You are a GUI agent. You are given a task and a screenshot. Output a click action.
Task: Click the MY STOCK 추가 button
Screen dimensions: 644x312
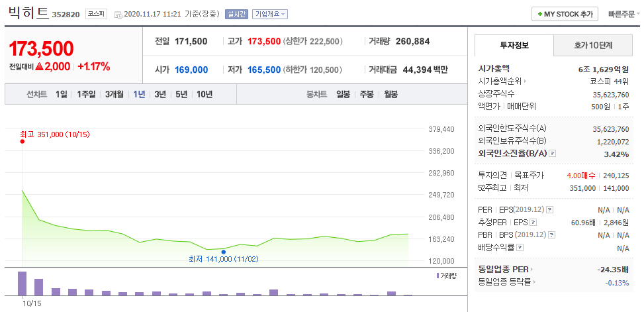565,14
